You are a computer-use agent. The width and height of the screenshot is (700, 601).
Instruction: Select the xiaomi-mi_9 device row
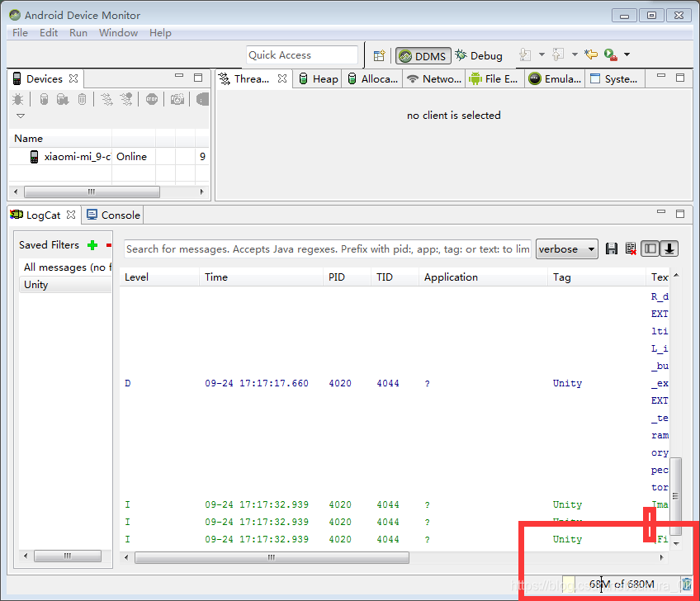[x=109, y=157]
